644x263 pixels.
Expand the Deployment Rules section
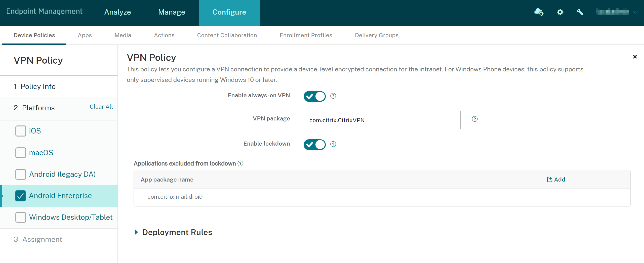[136, 232]
